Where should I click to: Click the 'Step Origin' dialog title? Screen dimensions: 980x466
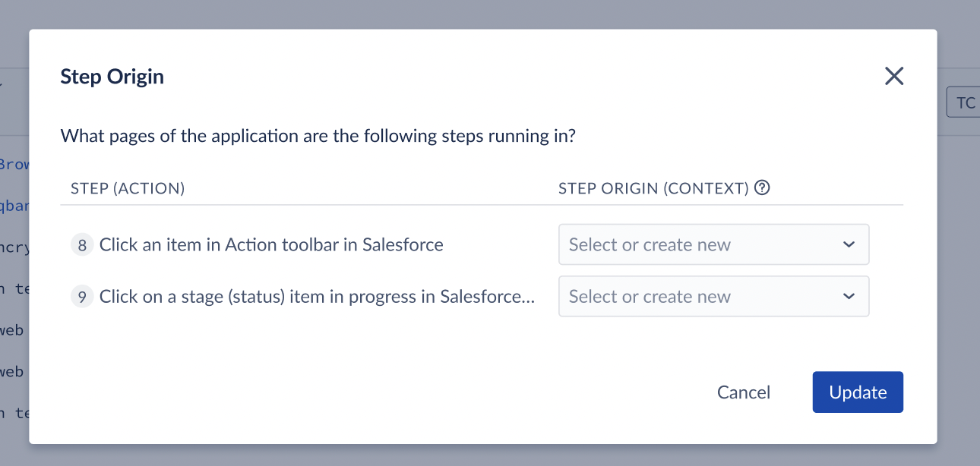[112, 77]
